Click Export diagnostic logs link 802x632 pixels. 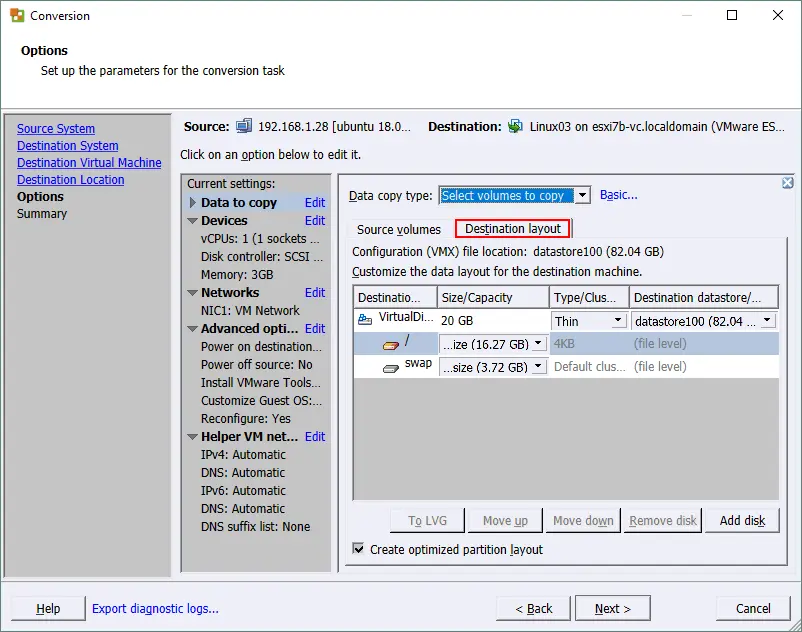[x=155, y=608]
